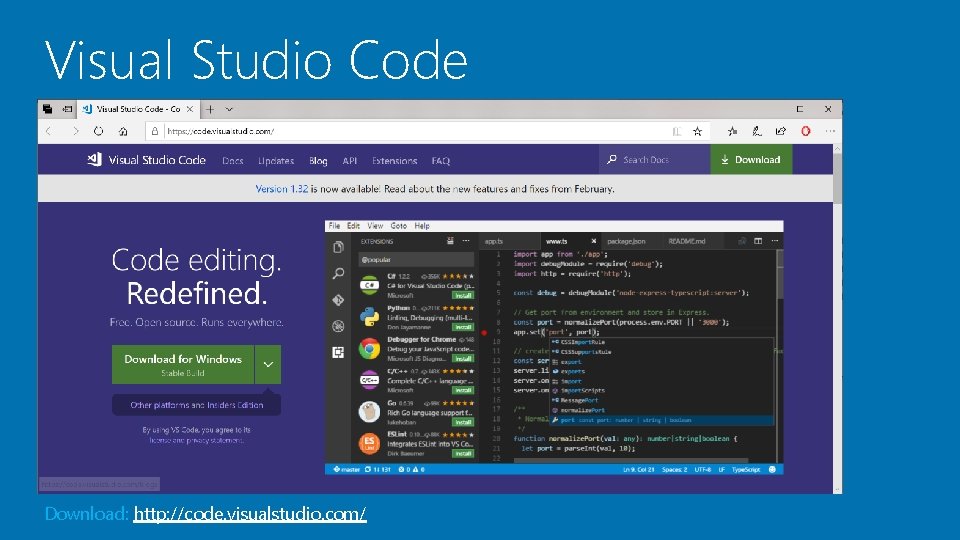Click the split editor icon
This screenshot has height=540, width=960.
coord(758,241)
